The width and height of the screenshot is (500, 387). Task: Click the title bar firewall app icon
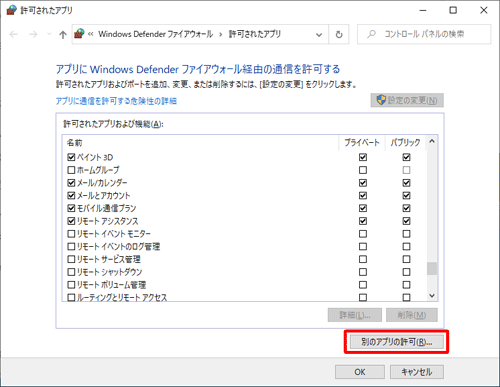(12, 10)
